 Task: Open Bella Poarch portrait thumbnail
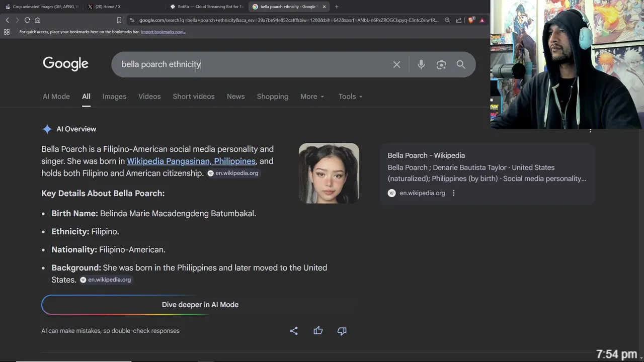click(329, 173)
